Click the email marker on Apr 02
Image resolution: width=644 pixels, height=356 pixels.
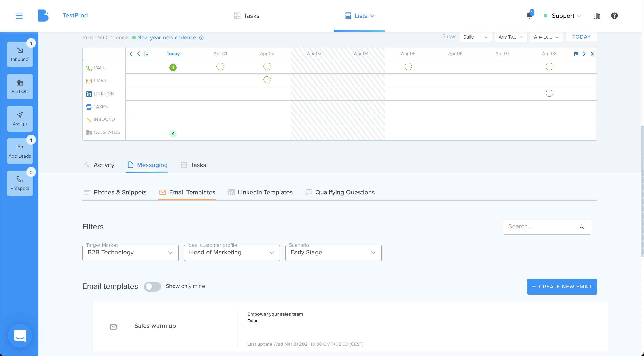[x=267, y=80]
